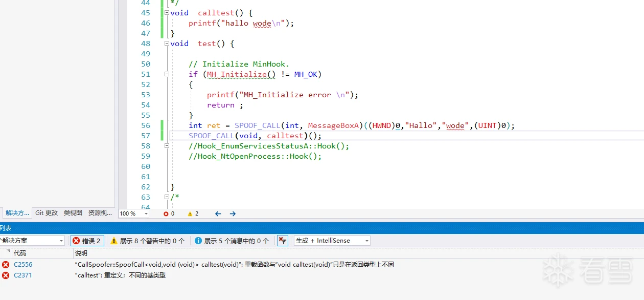The width and height of the screenshot is (644, 300).
Task: Collapse comment fold marker on line 63
Action: click(167, 197)
